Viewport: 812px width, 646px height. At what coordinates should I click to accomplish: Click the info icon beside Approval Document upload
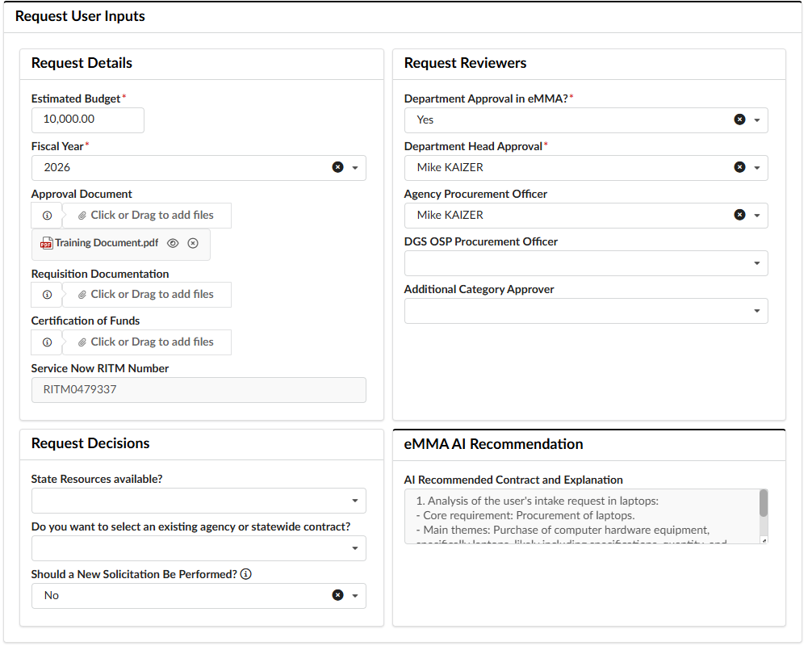[47, 215]
